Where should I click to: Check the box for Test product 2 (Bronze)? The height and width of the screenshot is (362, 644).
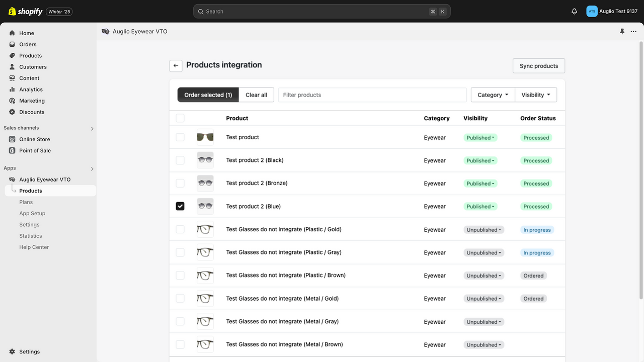180,184
